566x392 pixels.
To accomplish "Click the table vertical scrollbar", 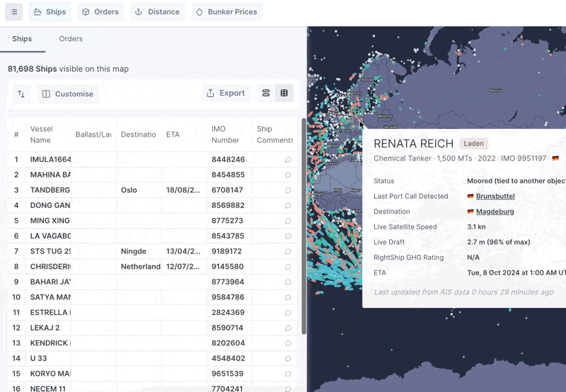I will coord(304,226).
